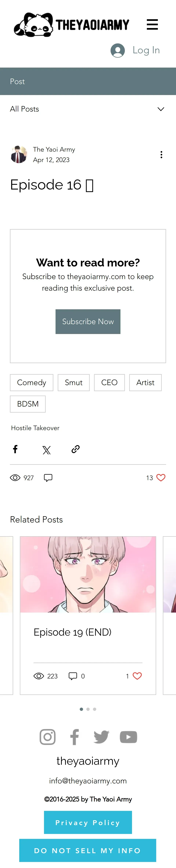The height and width of the screenshot is (868, 176).
Task: Open the Hostile Takeover category link
Action: [35, 428]
